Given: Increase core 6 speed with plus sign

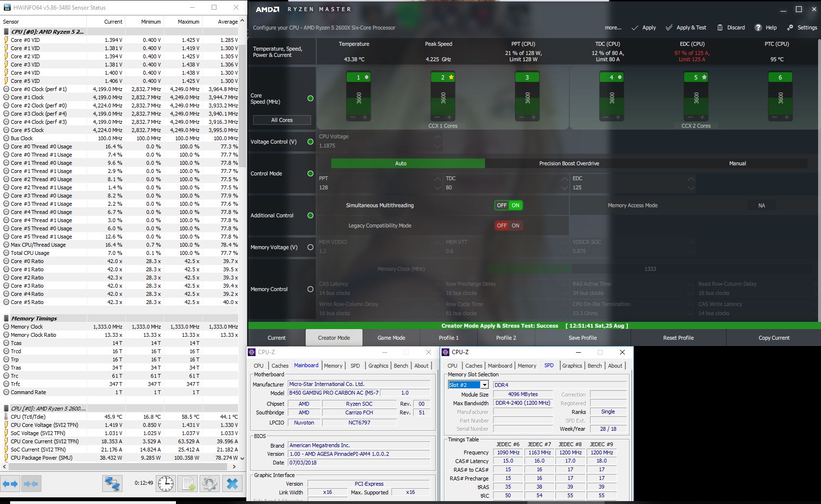Looking at the screenshot, I should (787, 117).
